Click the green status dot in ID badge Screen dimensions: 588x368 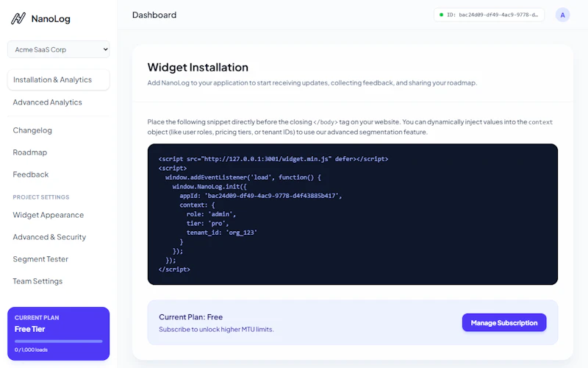tap(441, 15)
